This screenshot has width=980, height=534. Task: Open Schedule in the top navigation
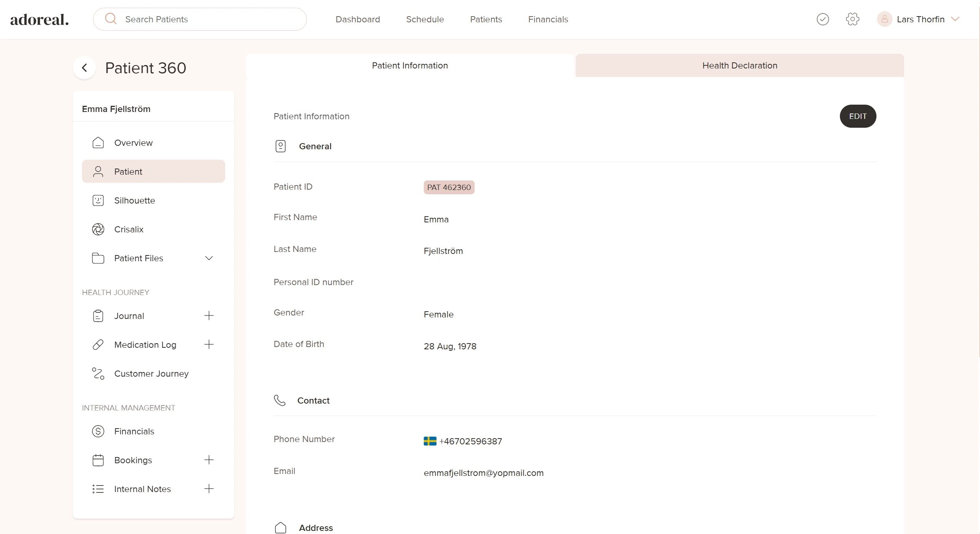coord(425,19)
